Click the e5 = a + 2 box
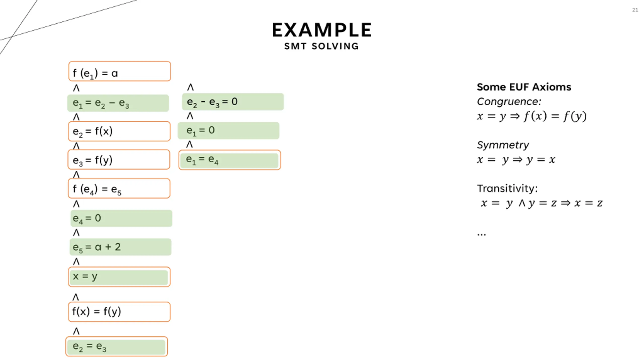644x362 pixels. pos(120,247)
